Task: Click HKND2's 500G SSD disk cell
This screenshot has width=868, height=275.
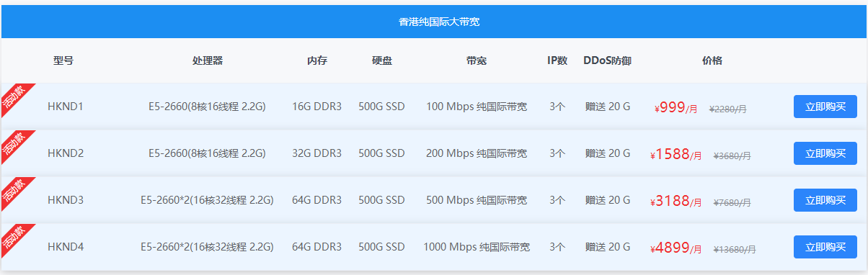Action: tap(382, 153)
